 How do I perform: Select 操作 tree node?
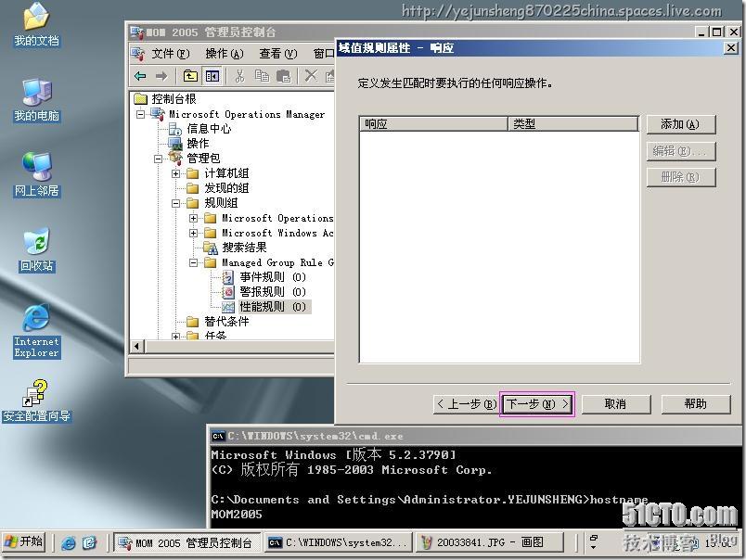198,144
